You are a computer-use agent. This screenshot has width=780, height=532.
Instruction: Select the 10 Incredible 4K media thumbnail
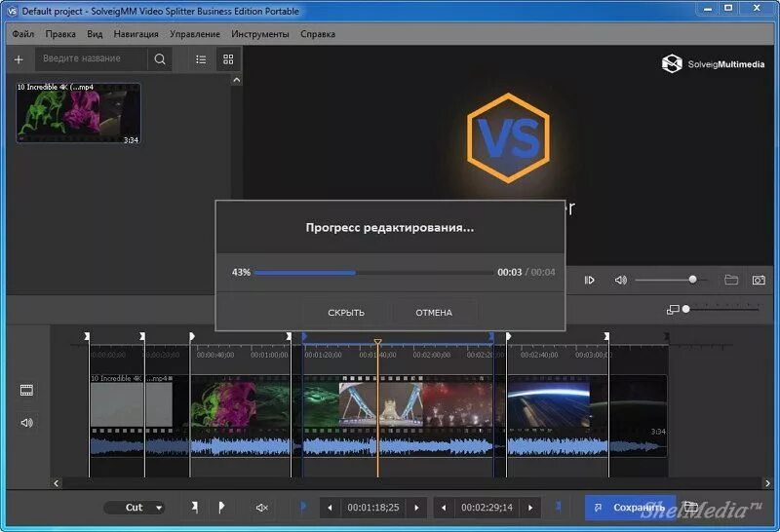78,113
